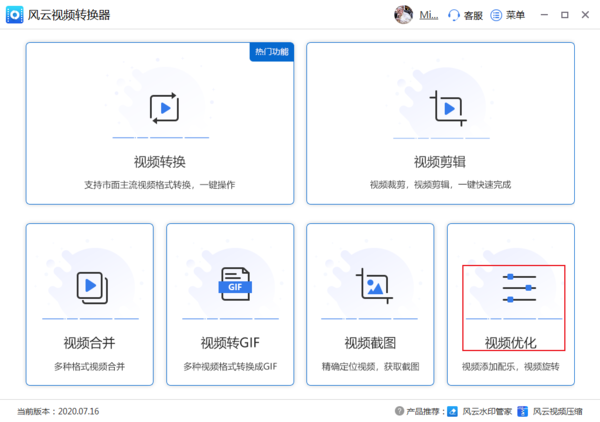This screenshot has height=422, width=600.
Task: Click the 风云视频转换器 app logo
Action: coord(14,15)
